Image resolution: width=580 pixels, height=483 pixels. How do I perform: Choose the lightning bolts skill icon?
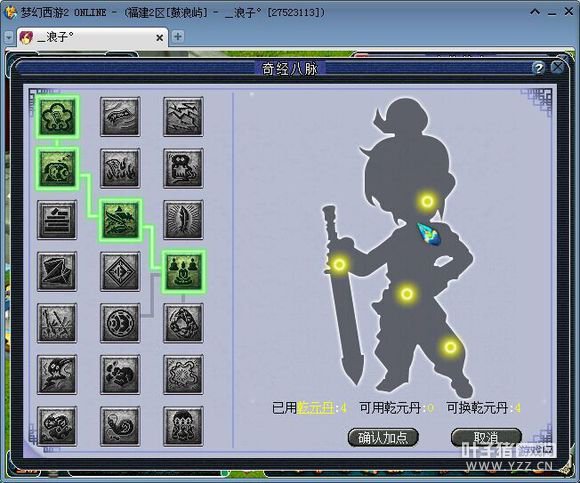(183, 116)
